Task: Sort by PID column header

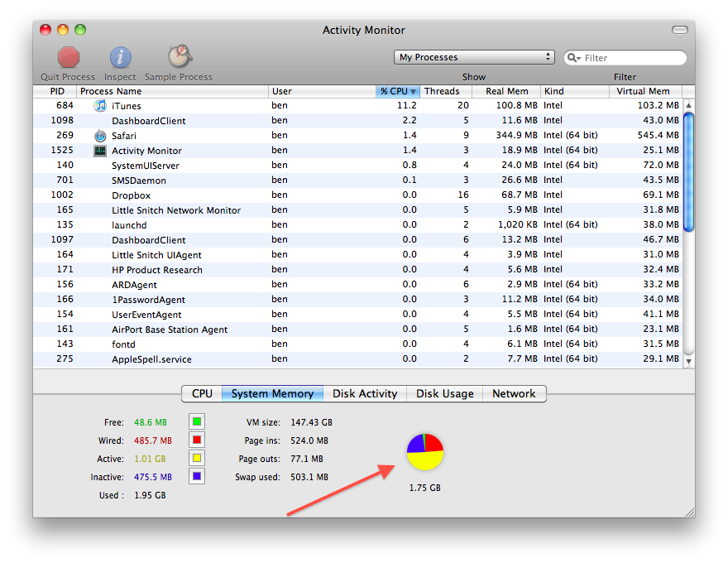Action: click(x=55, y=91)
